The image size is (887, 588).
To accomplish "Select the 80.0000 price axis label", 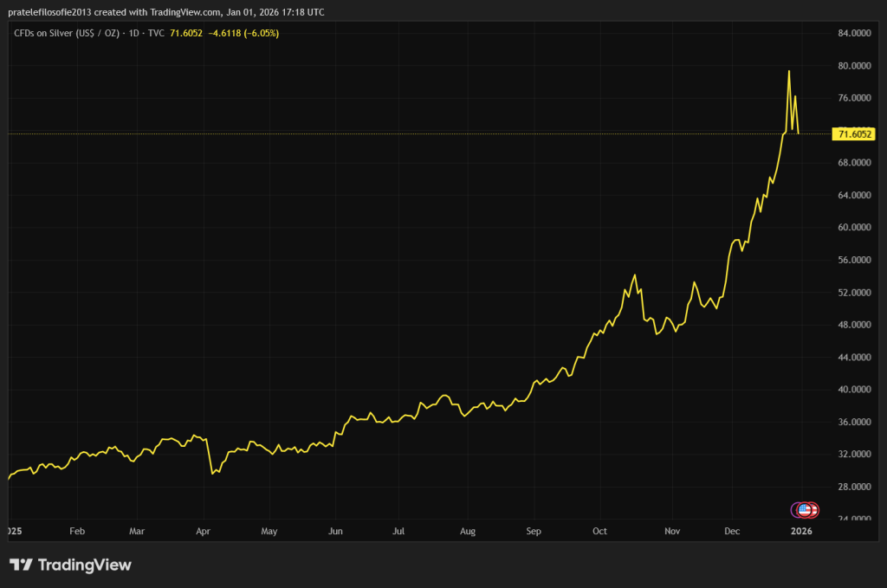I will point(854,66).
